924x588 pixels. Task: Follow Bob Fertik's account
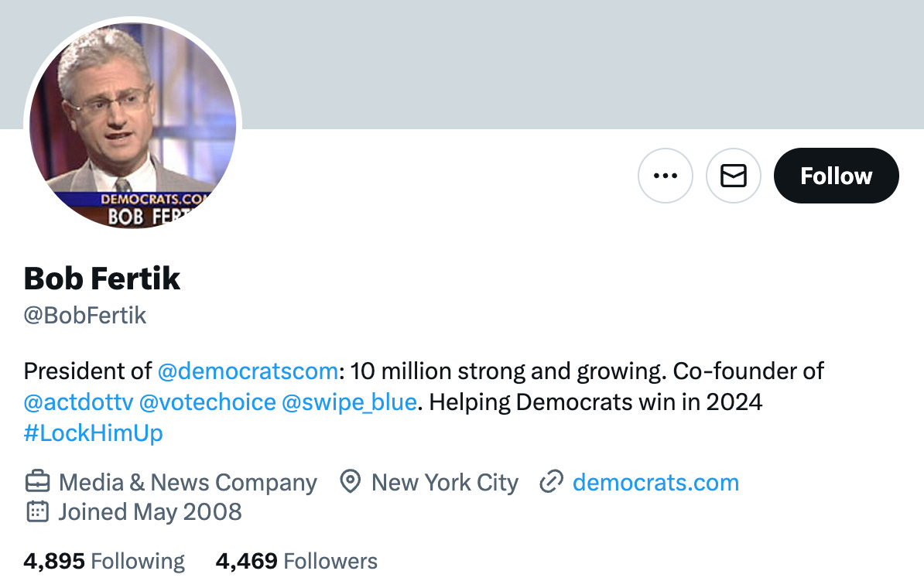pos(836,176)
